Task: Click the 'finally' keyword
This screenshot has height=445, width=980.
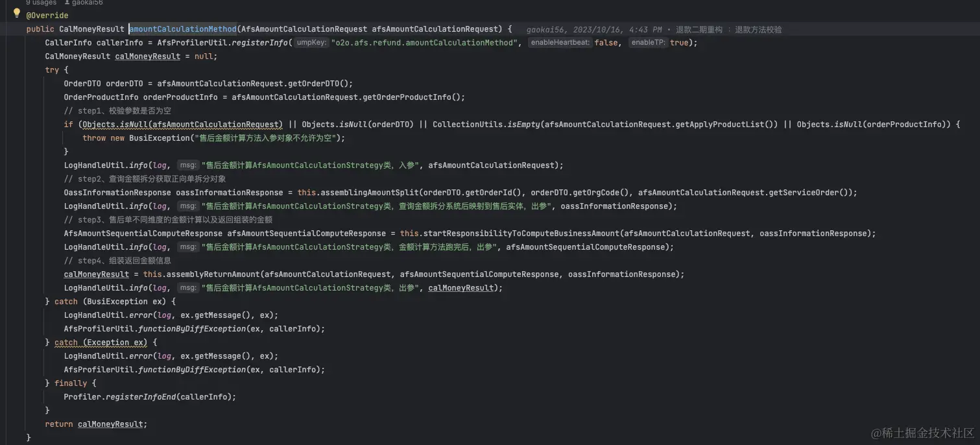Action: pyautogui.click(x=70, y=383)
